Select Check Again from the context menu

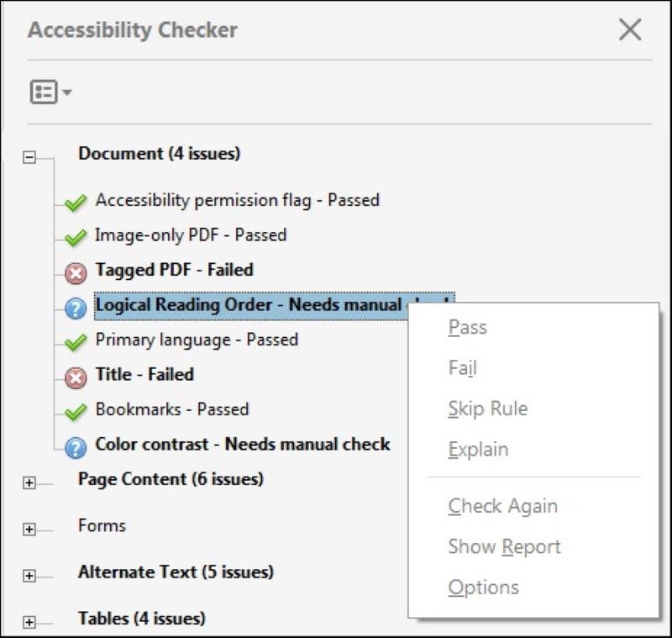pos(502,506)
